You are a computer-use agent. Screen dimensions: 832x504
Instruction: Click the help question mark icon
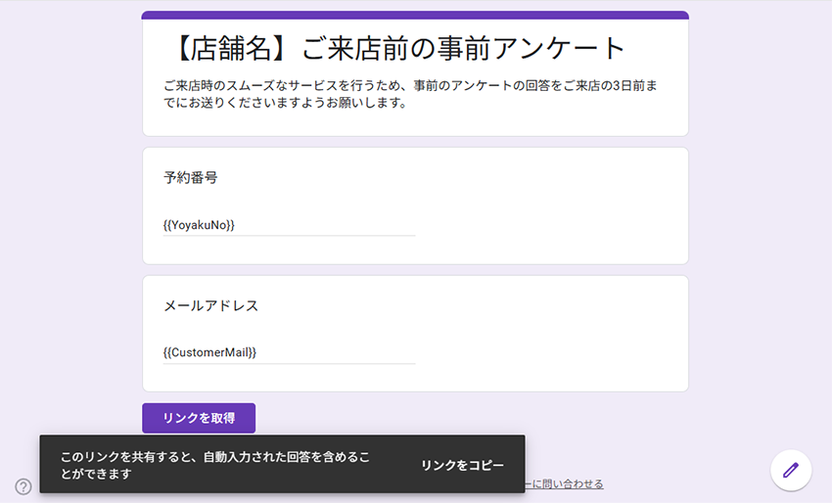pos(23,486)
